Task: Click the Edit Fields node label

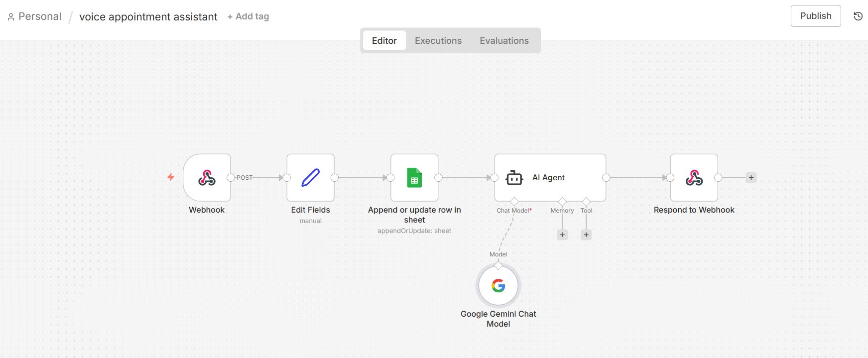Action: tap(311, 210)
